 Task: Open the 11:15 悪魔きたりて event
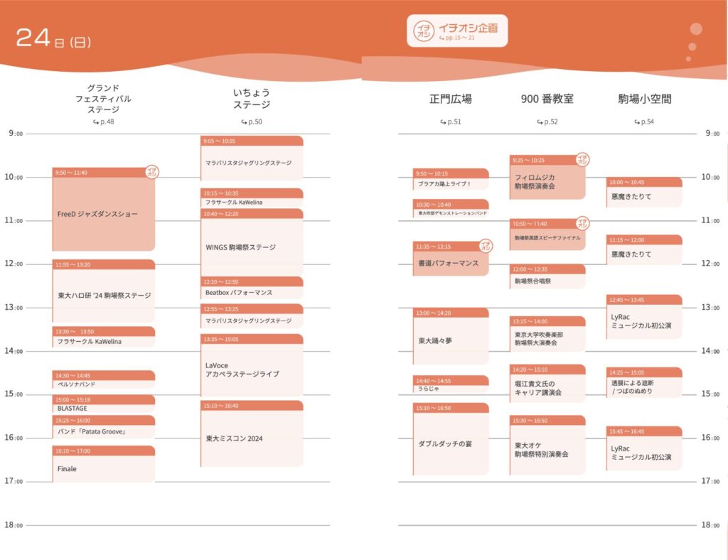[x=644, y=250]
